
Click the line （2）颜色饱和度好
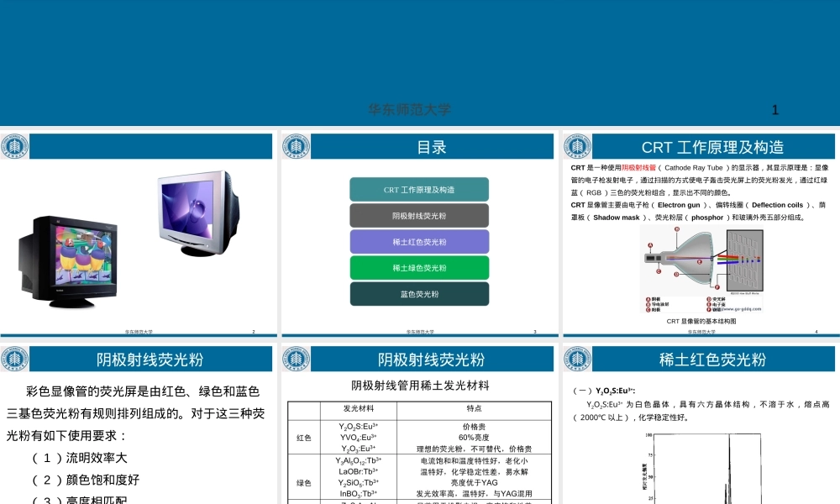click(x=86, y=480)
